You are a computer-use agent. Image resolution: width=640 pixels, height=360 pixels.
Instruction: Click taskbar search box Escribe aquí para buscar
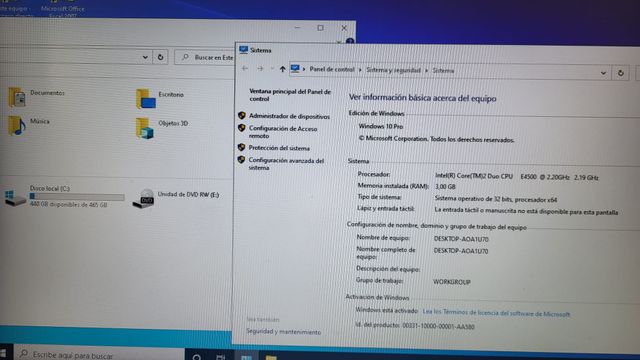[x=99, y=354]
